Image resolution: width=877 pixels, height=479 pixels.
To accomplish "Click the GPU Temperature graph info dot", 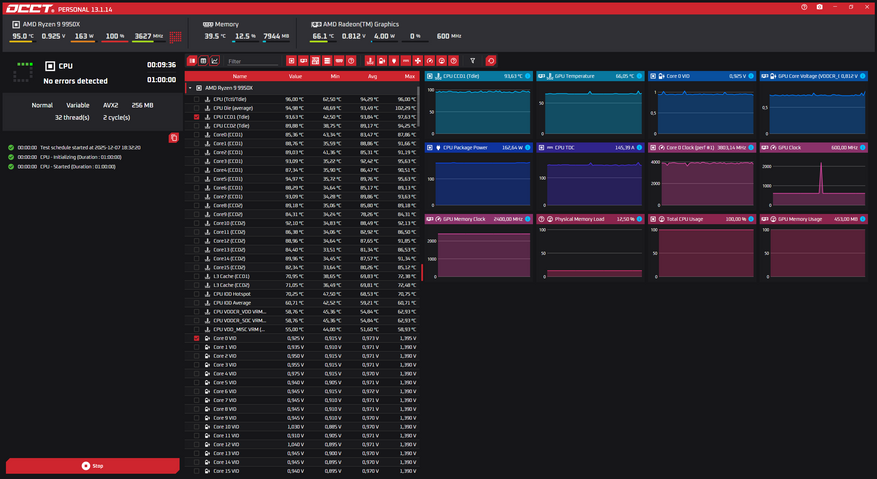I will click(640, 76).
